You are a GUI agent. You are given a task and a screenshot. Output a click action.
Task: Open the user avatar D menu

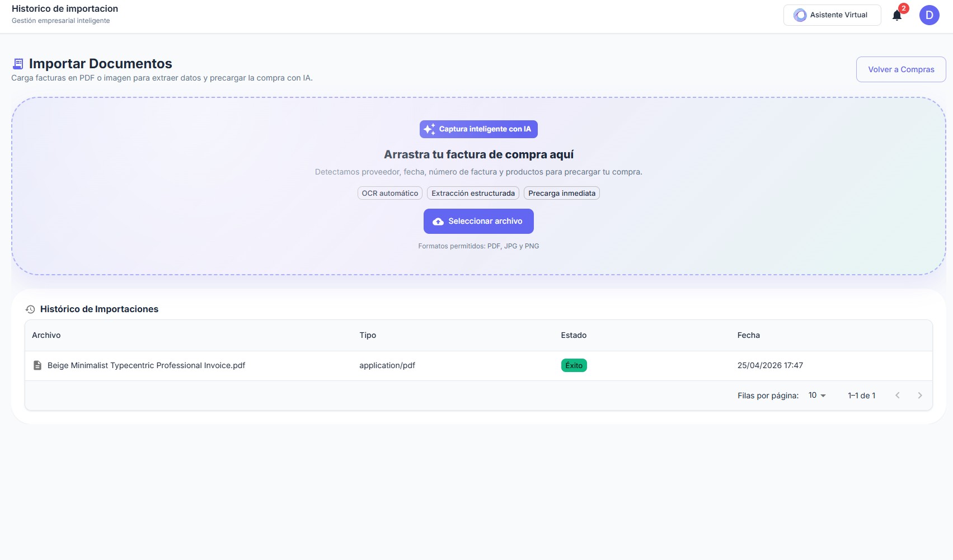tap(929, 15)
